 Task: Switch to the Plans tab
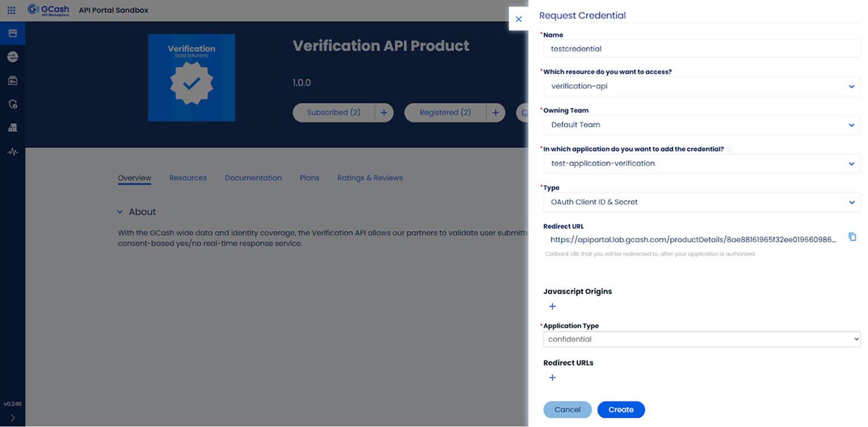pos(309,178)
